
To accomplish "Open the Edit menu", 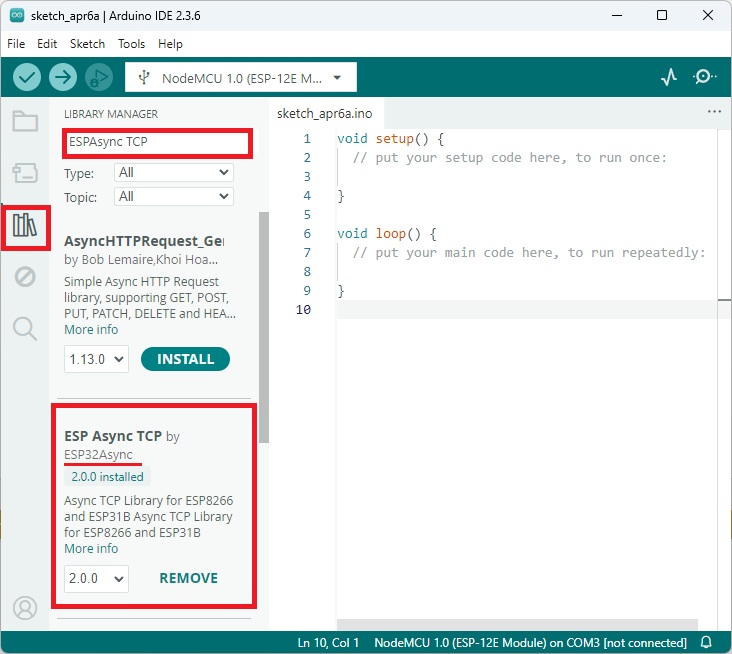I will (47, 44).
